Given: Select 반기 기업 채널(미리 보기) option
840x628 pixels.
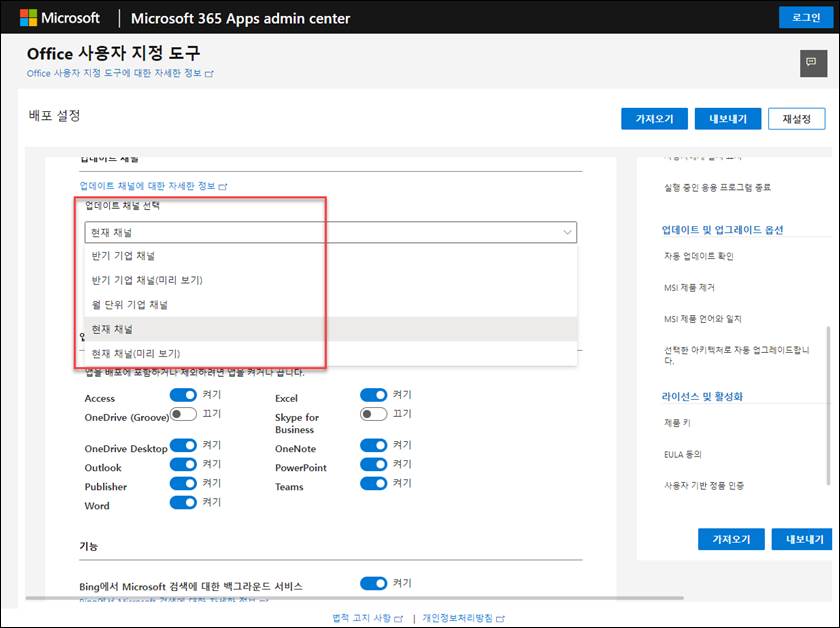Looking at the screenshot, I should pyautogui.click(x=331, y=280).
